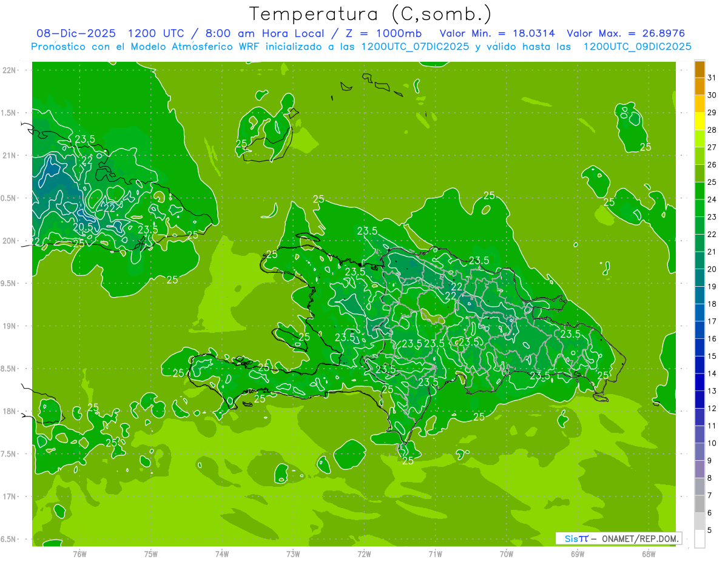This screenshot has height=562, width=728.
Task: Click the "20.5" contour label over Cuba
Action: click(83, 227)
